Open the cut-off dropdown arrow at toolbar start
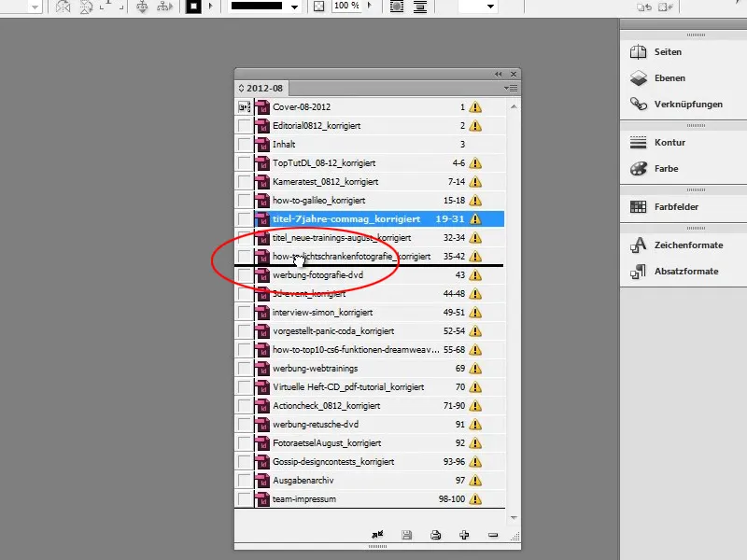This screenshot has width=747, height=560. [x=35, y=7]
